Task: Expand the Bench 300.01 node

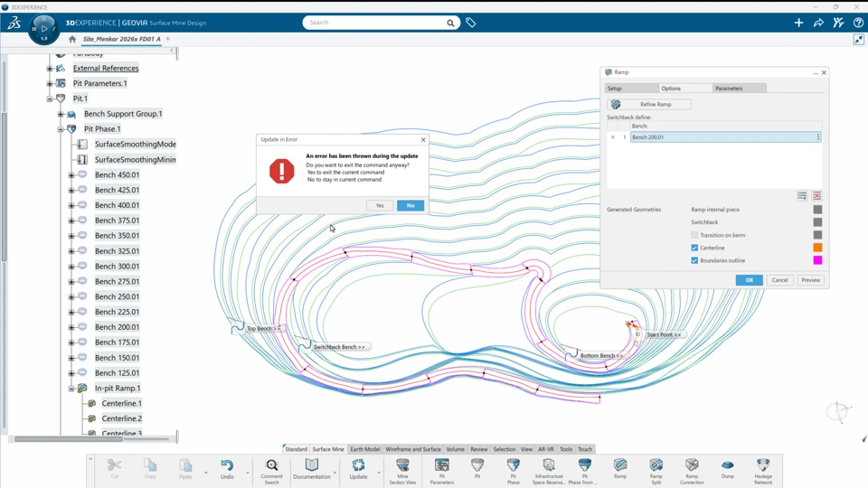Action: click(x=71, y=266)
